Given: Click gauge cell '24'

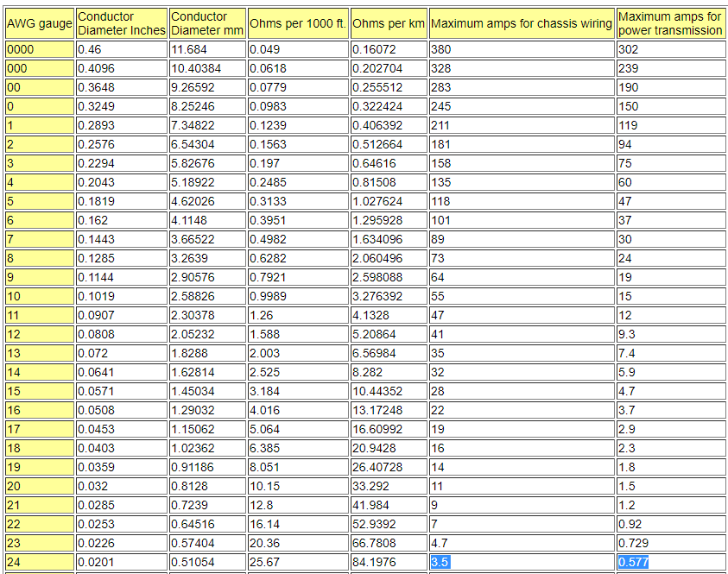Looking at the screenshot, I should point(40,562).
